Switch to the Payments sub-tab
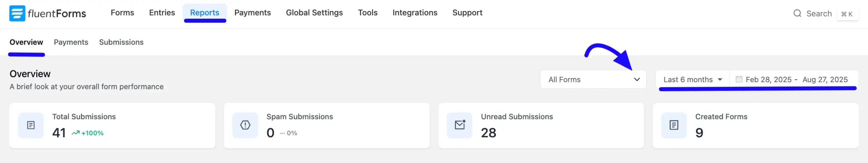Viewport: 868px width, 163px height. click(x=71, y=42)
